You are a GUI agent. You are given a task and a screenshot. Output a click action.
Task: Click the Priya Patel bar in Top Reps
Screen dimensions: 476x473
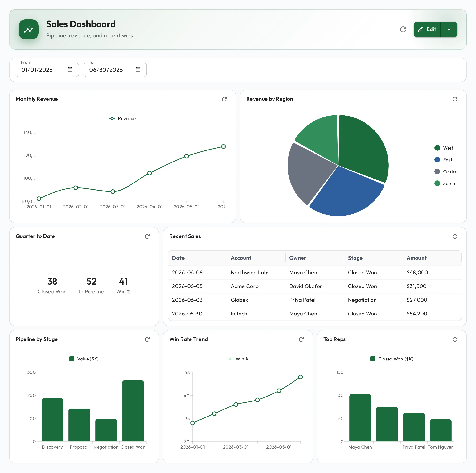(414, 427)
